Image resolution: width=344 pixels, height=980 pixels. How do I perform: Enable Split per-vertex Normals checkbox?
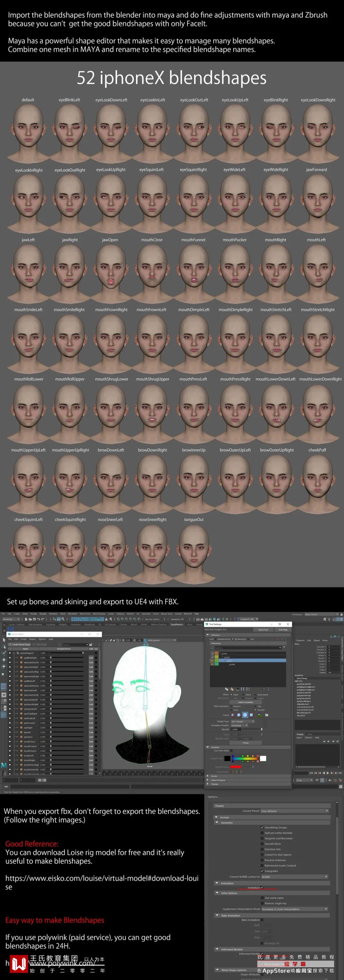point(262,833)
